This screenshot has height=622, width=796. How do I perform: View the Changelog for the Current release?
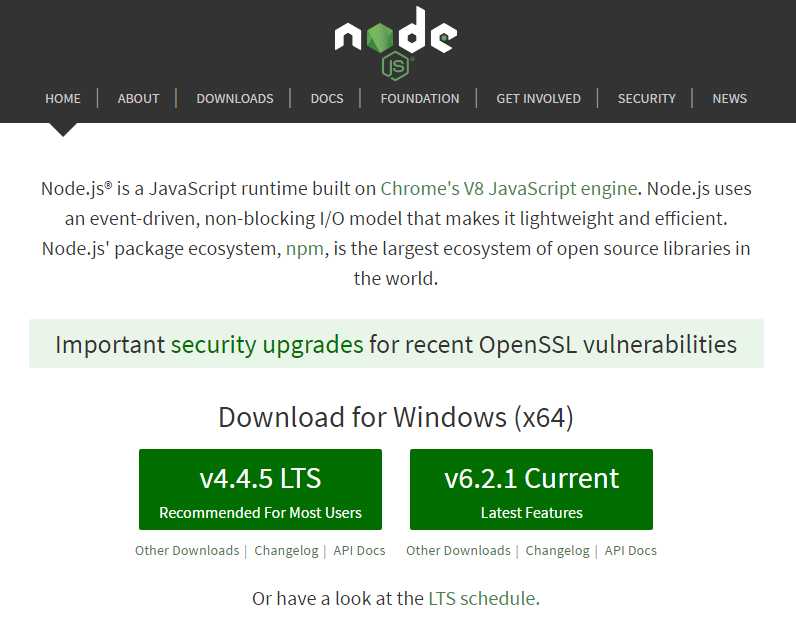[557, 550]
